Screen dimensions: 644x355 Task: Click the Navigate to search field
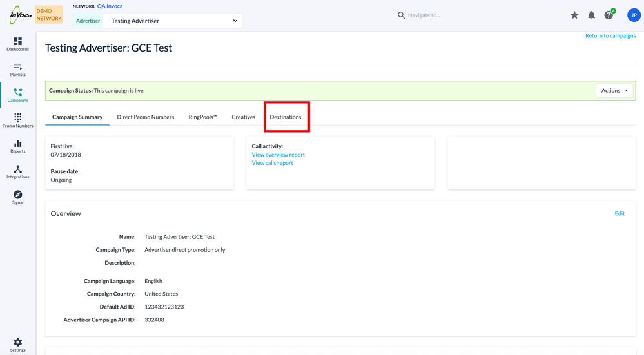click(438, 15)
